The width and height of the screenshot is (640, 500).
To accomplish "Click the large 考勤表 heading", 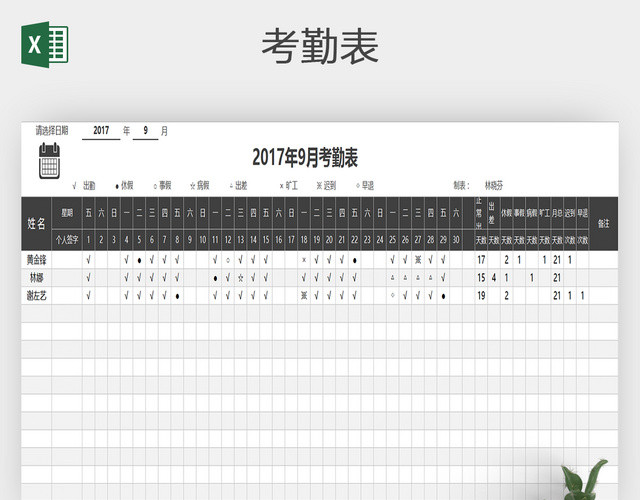I will tap(320, 47).
